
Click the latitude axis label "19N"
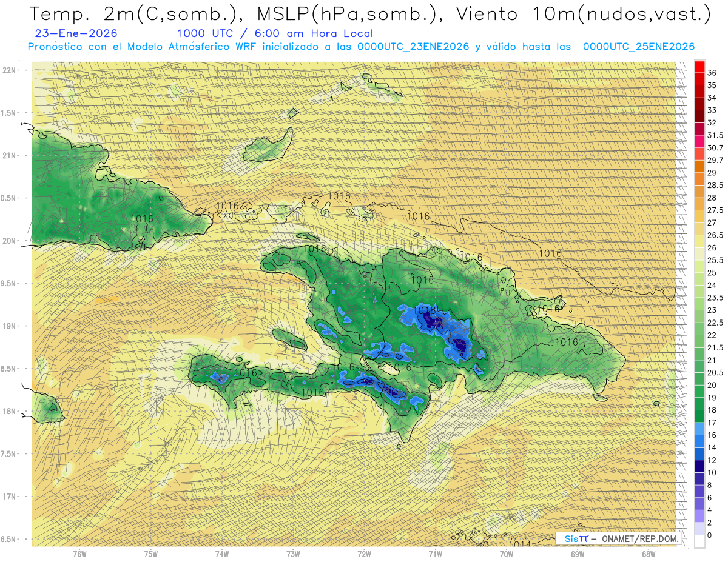tap(8, 326)
